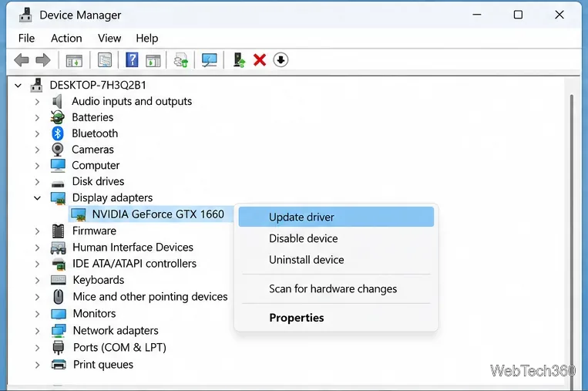Click the blue Bluetooth icon
Screen dimensions: 588x391
pos(57,133)
